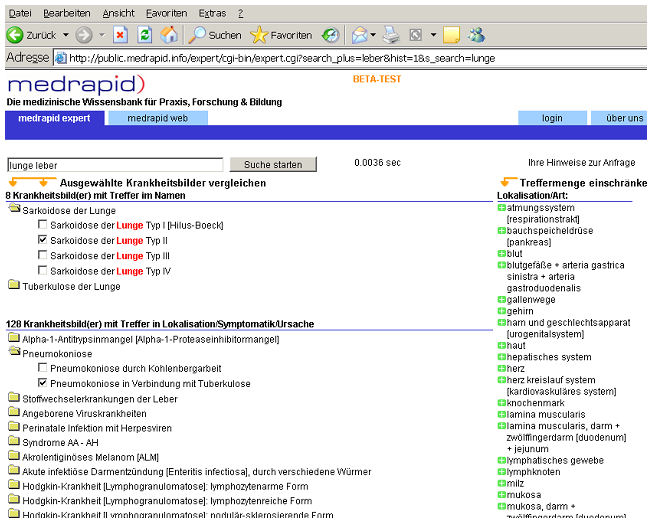
Task: Click the knochenmark filter text
Action: click(536, 403)
